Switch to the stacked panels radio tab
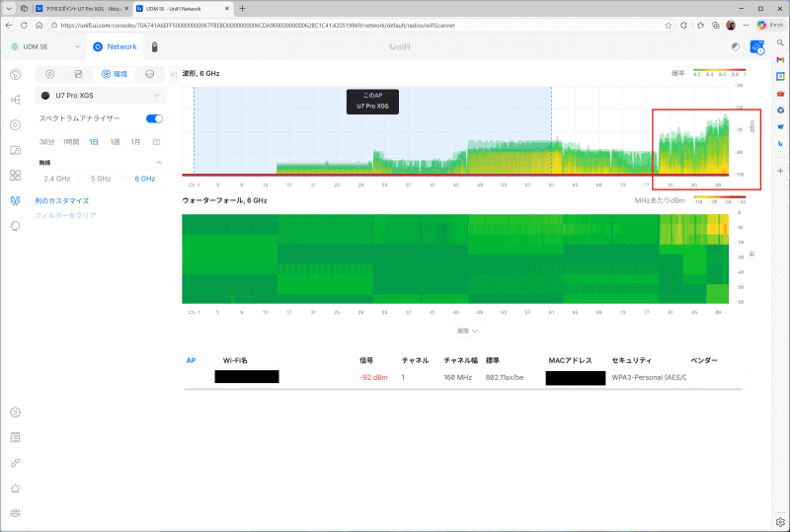 (78, 74)
